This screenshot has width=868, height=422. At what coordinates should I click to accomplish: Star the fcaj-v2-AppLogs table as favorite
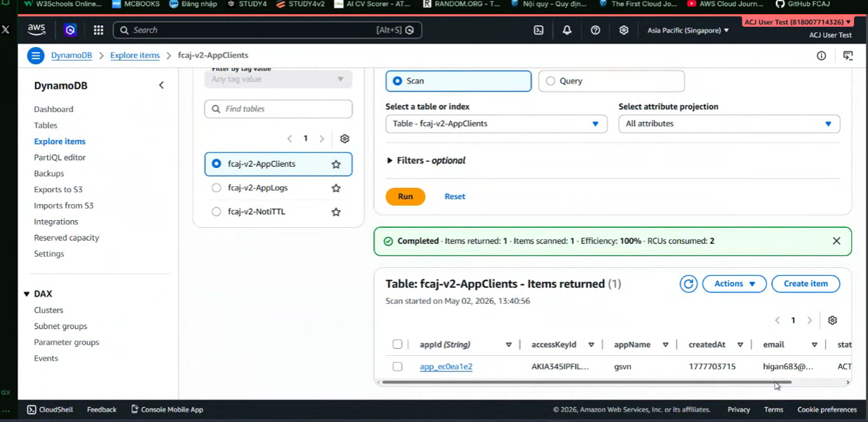(x=336, y=188)
